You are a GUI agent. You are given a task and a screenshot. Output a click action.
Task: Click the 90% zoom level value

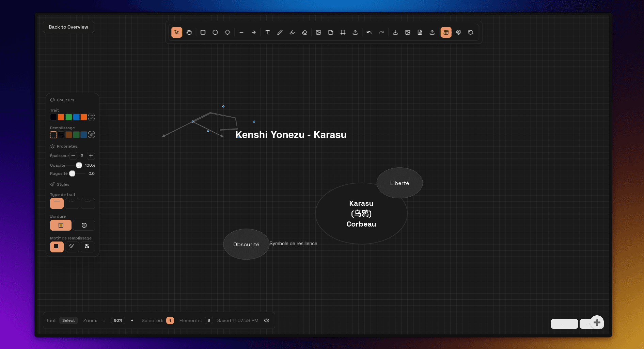[x=118, y=320]
